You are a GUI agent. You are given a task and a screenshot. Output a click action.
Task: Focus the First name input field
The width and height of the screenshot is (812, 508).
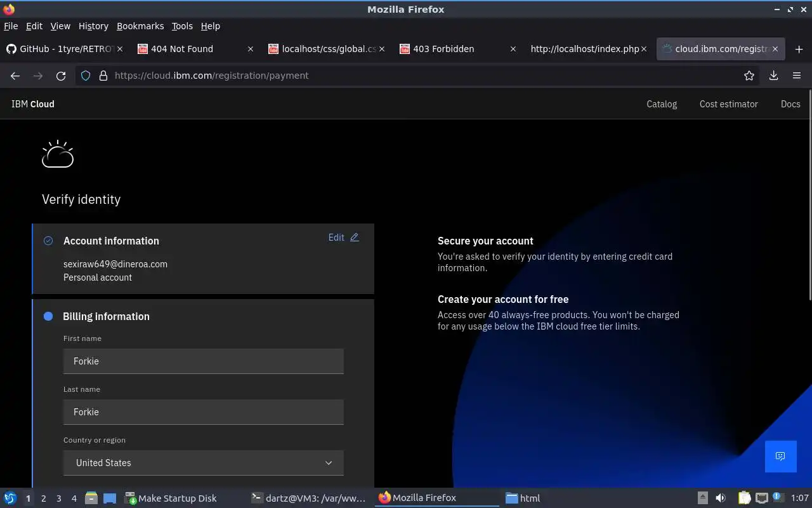click(x=204, y=361)
